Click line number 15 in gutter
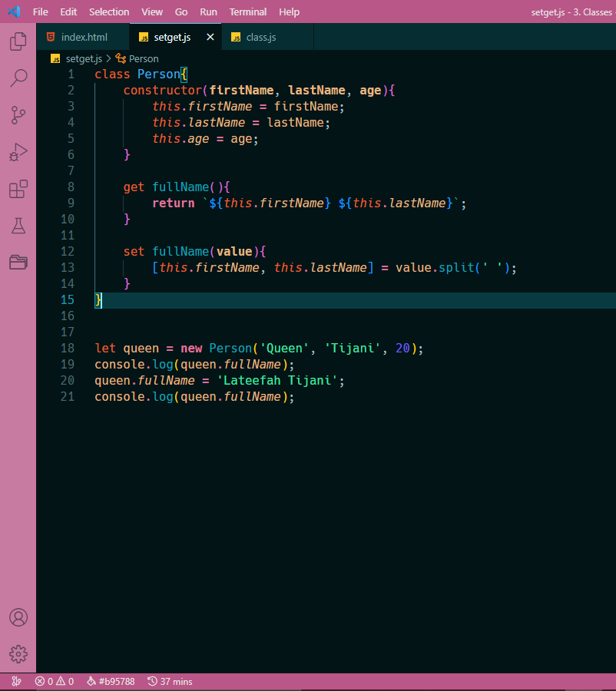This screenshot has height=691, width=616. [x=68, y=299]
